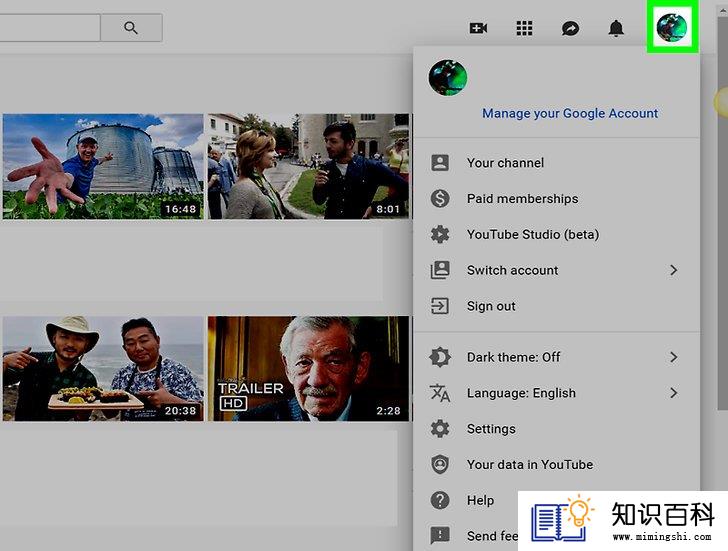Select Paid memberships menu entry
Image resolution: width=728 pixels, height=551 pixels.
point(556,199)
